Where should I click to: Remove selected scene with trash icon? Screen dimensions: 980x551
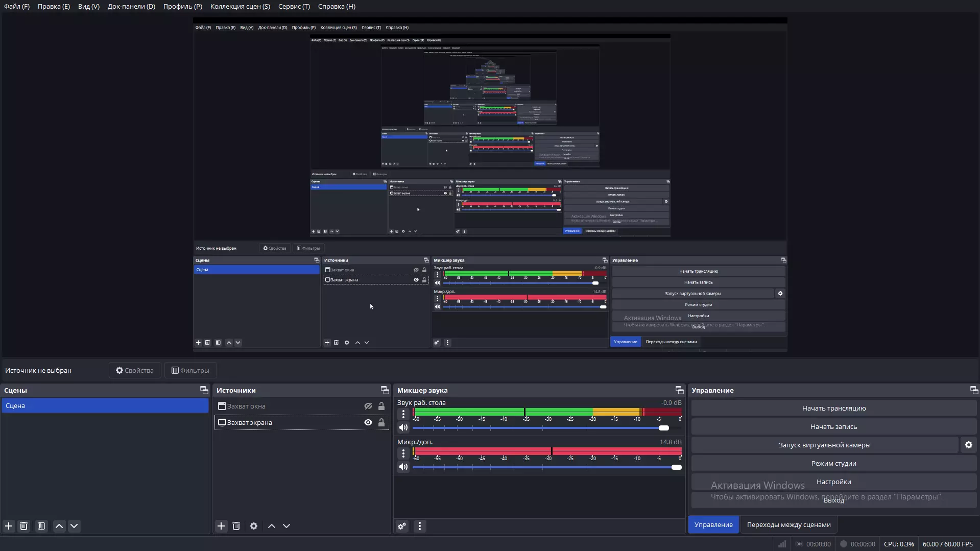click(x=23, y=526)
